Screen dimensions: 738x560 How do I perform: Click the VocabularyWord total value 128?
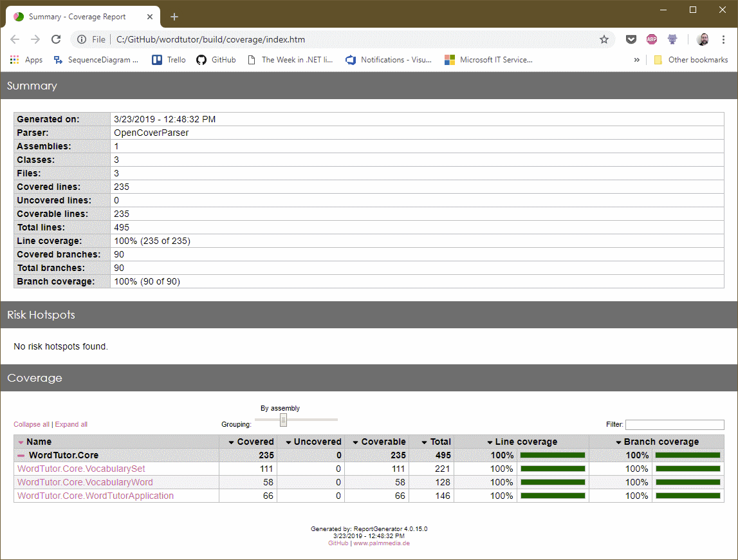tap(443, 482)
